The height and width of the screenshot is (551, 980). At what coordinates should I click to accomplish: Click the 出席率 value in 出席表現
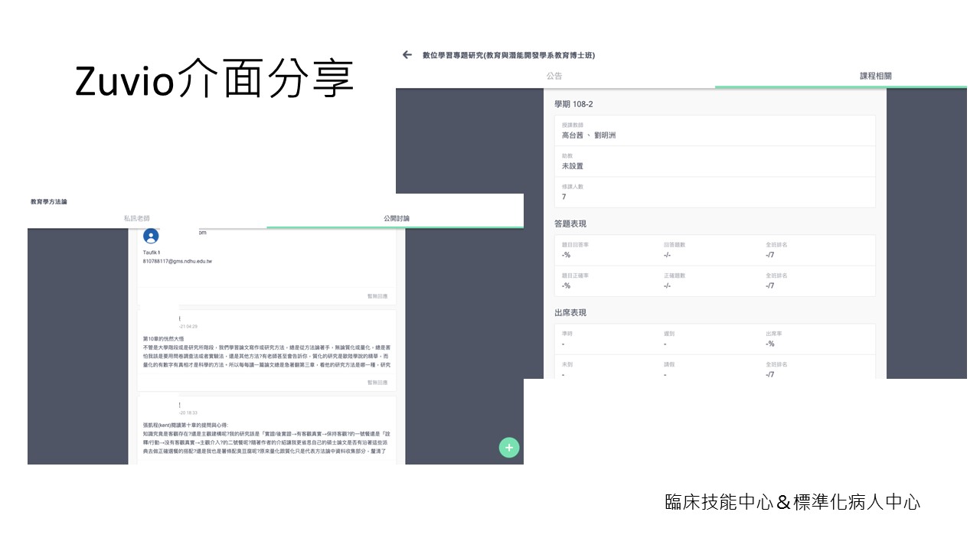tap(769, 344)
